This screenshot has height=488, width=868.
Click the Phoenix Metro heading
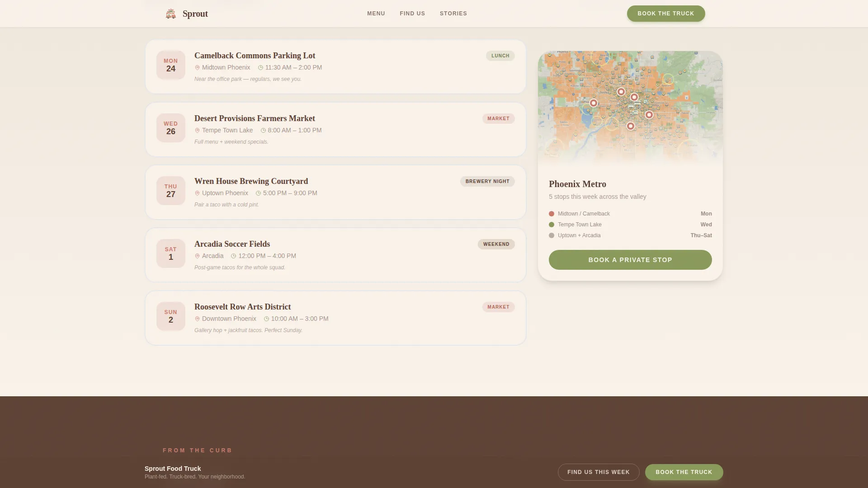pos(578,184)
